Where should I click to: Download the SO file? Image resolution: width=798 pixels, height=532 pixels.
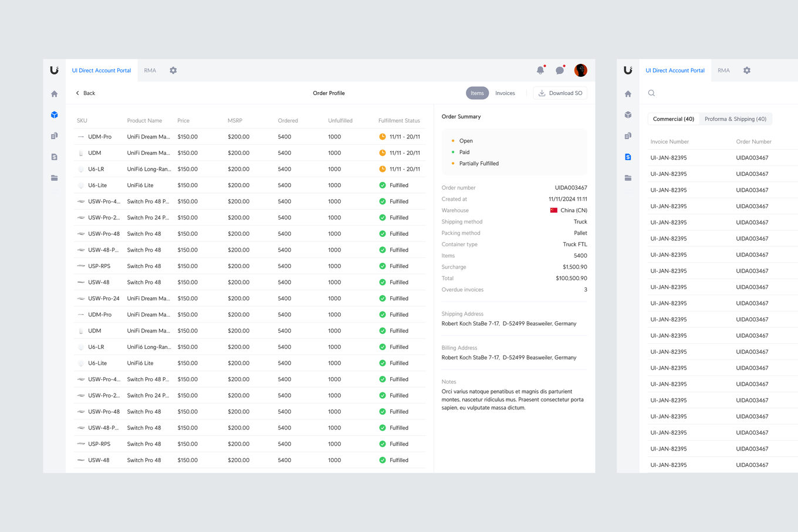560,93
